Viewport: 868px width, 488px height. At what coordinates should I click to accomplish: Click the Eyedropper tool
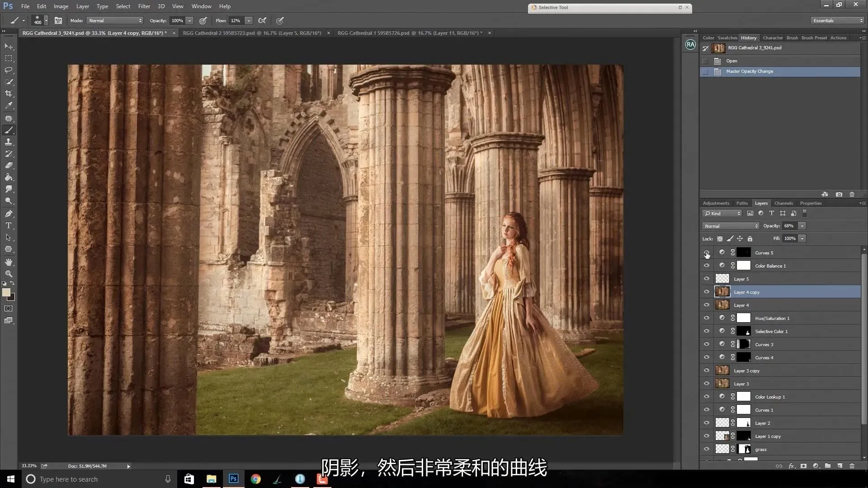(9, 105)
